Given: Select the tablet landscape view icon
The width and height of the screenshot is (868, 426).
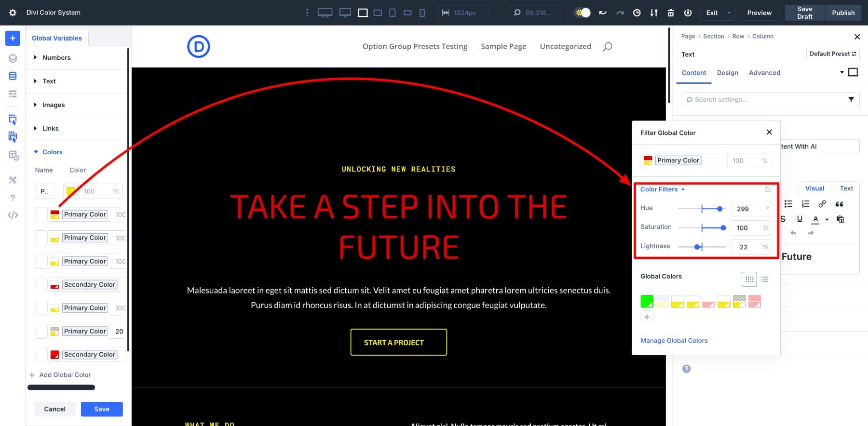Looking at the screenshot, I should 378,13.
